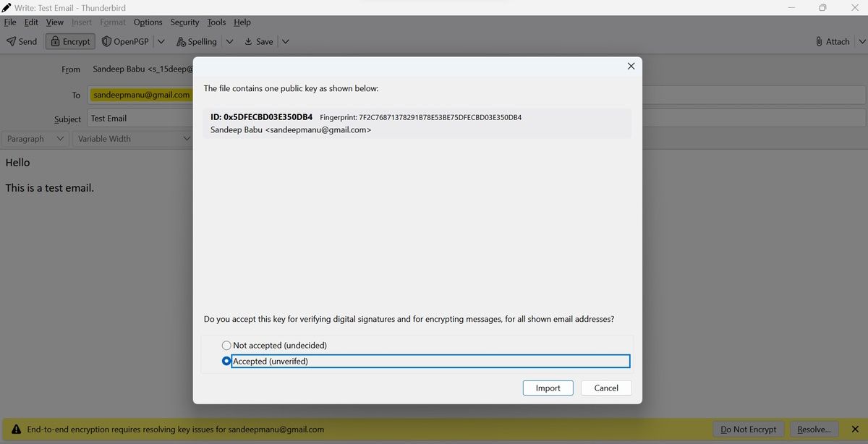Expand the OpenPGP dropdown arrow
Viewport: 868px width, 444px height.
click(161, 41)
